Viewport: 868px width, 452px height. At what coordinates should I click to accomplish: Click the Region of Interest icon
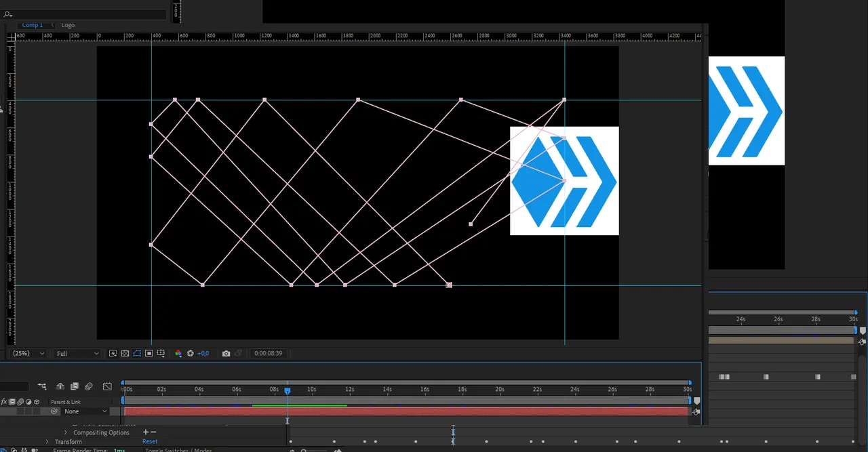pyautogui.click(x=149, y=354)
